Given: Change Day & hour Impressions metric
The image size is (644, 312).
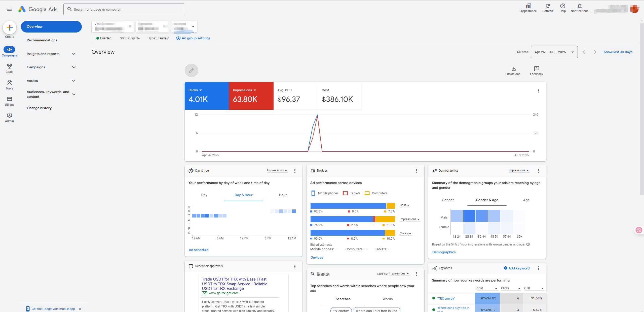Looking at the screenshot, I should [277, 170].
